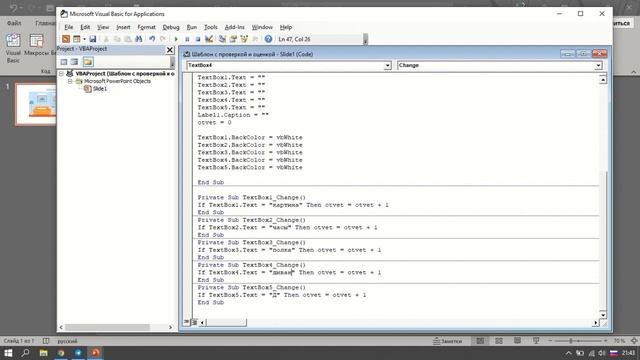
Task: Click the Visual Basic button in PowerPoint ribbon
Action: (x=13, y=48)
